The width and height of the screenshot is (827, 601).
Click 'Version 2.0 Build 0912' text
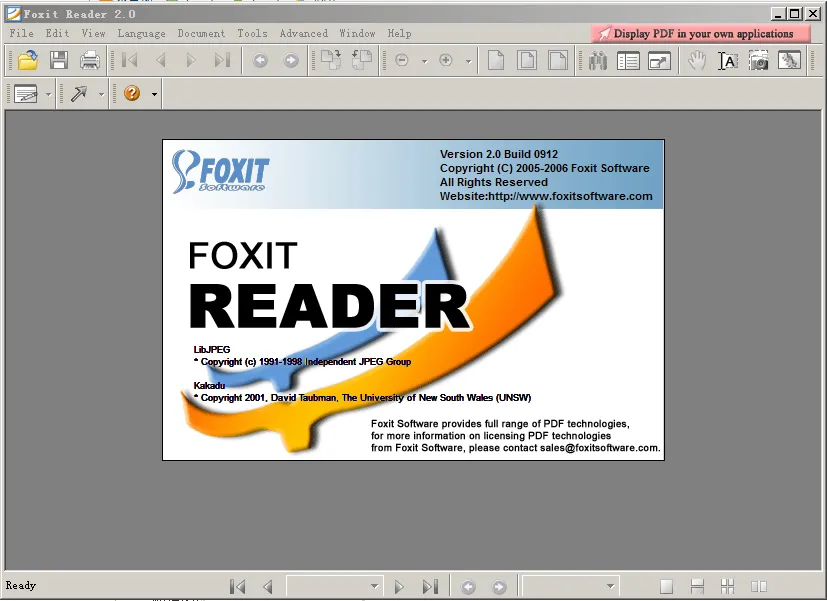(x=499, y=154)
